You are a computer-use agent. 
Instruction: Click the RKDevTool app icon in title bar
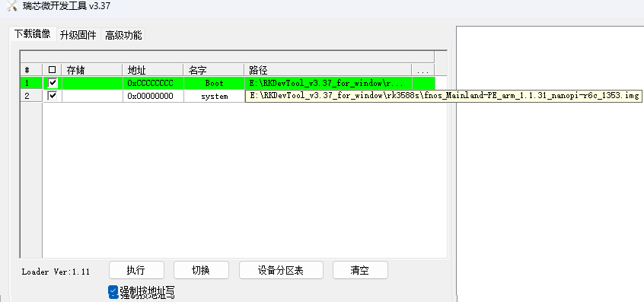(12, 6)
